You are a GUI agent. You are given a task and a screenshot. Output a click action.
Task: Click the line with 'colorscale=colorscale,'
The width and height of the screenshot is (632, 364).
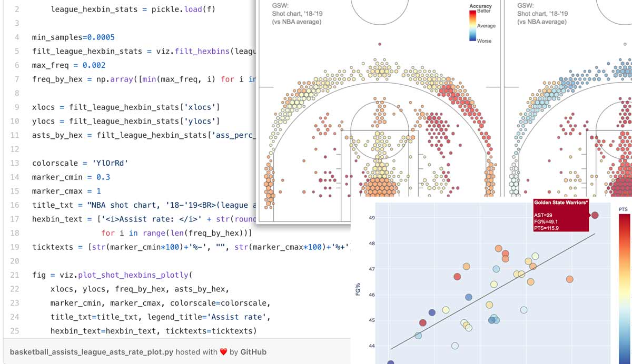160,303
